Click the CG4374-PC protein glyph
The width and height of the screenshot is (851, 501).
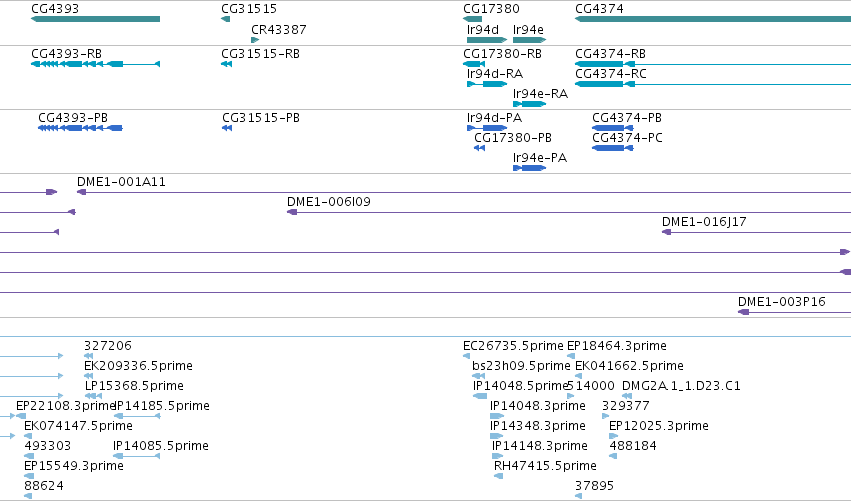pyautogui.click(x=613, y=148)
